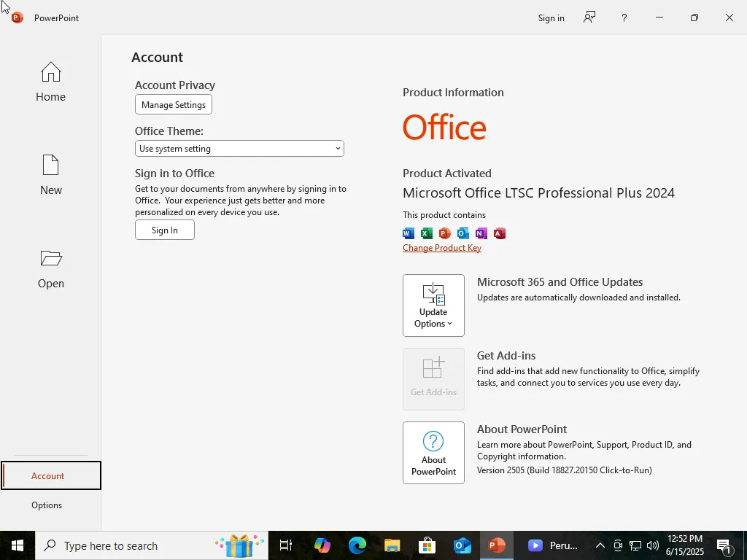Click 'Microsoft Office LTSC Professional Plus 2024' text

pos(538,192)
